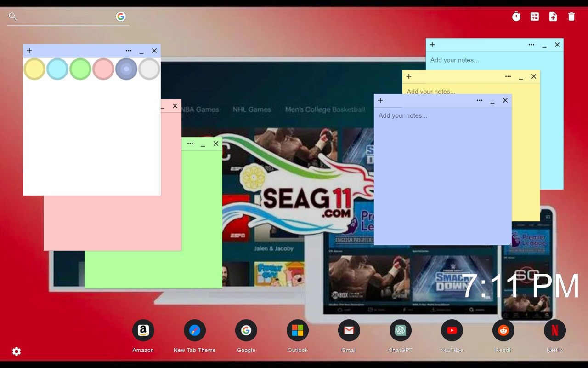Click the plus icon on the lavender-blue note
The height and width of the screenshot is (368, 588).
point(380,100)
